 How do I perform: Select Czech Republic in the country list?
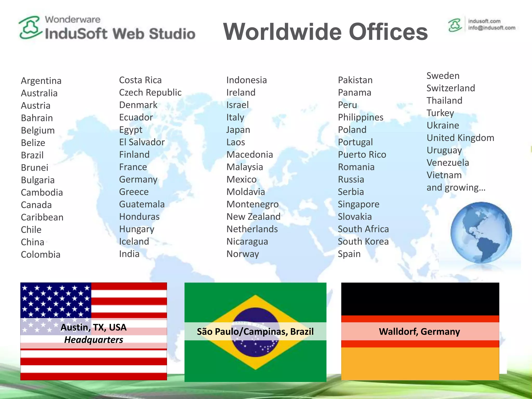[150, 92]
